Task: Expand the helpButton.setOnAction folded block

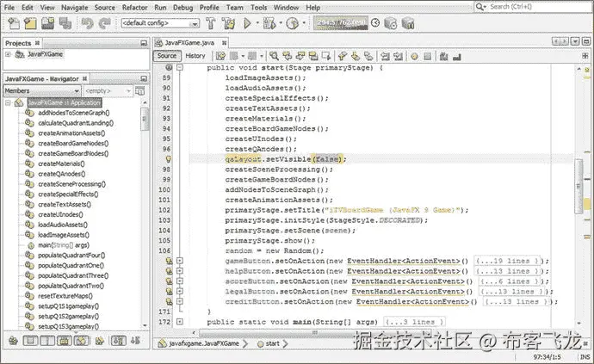Action: click(180, 271)
